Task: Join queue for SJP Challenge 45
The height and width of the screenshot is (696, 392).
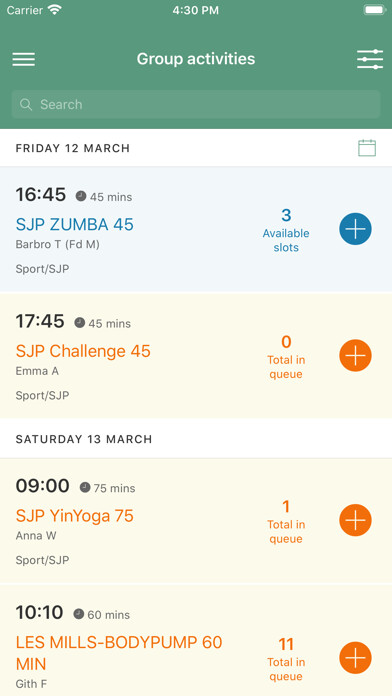Action: pos(355,356)
